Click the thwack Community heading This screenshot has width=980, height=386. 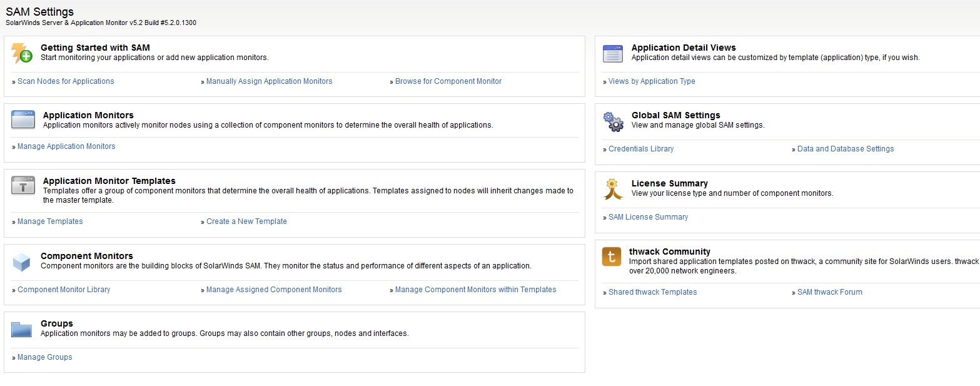coord(670,251)
